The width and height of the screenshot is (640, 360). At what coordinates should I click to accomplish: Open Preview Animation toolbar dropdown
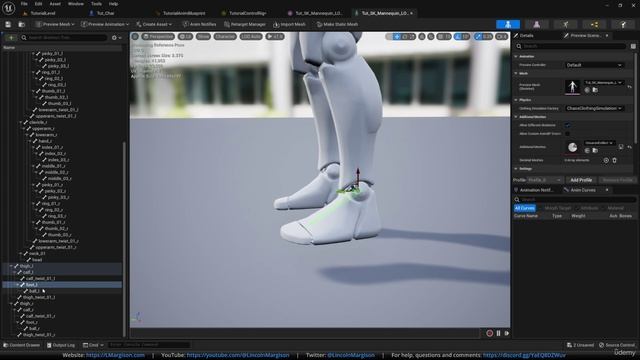click(105, 24)
